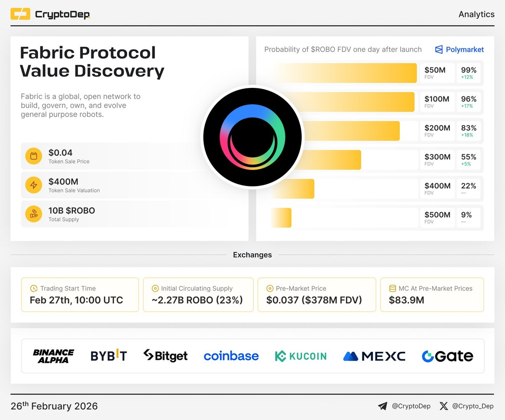The height and width of the screenshot is (420, 505).
Task: Click the 83% probability value
Action: pos(468,128)
